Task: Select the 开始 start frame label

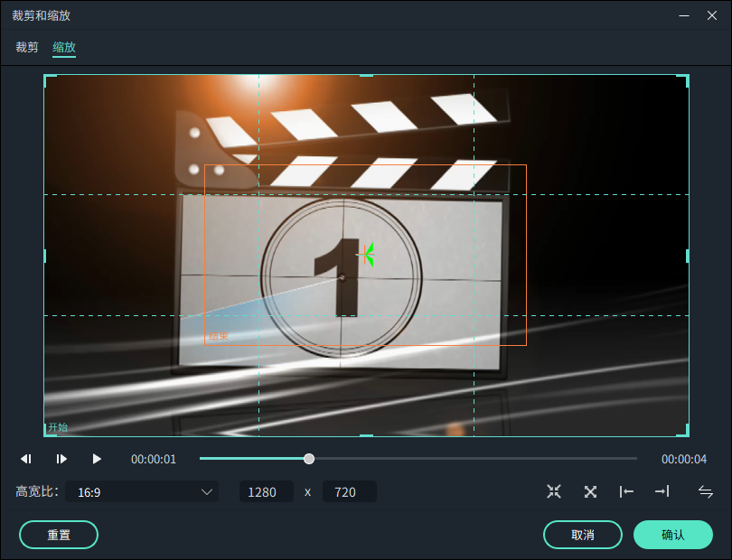Action: point(58,427)
